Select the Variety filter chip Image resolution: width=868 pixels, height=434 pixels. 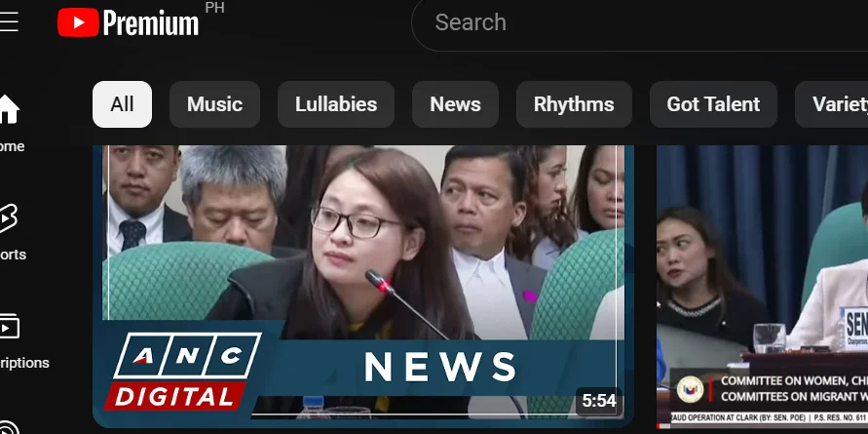pos(831,104)
